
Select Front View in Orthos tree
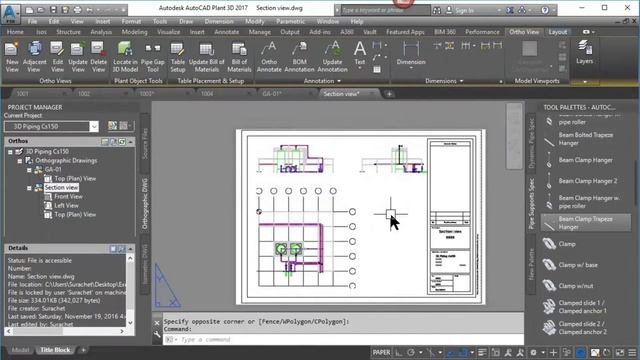[68, 197]
